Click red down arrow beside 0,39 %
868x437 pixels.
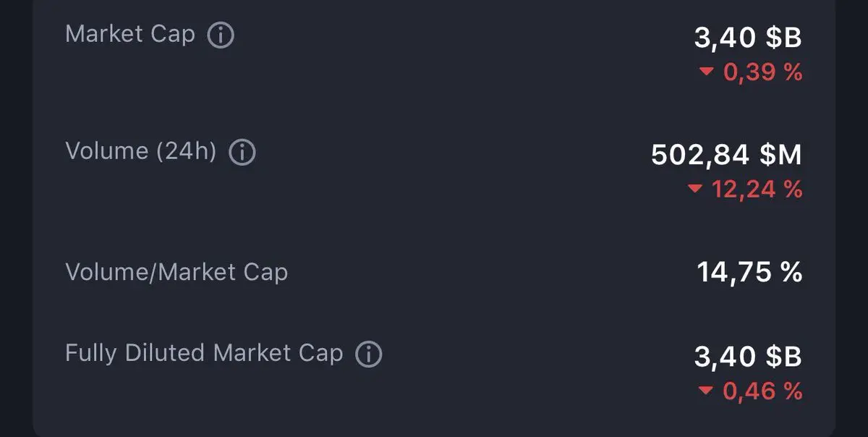[707, 72]
